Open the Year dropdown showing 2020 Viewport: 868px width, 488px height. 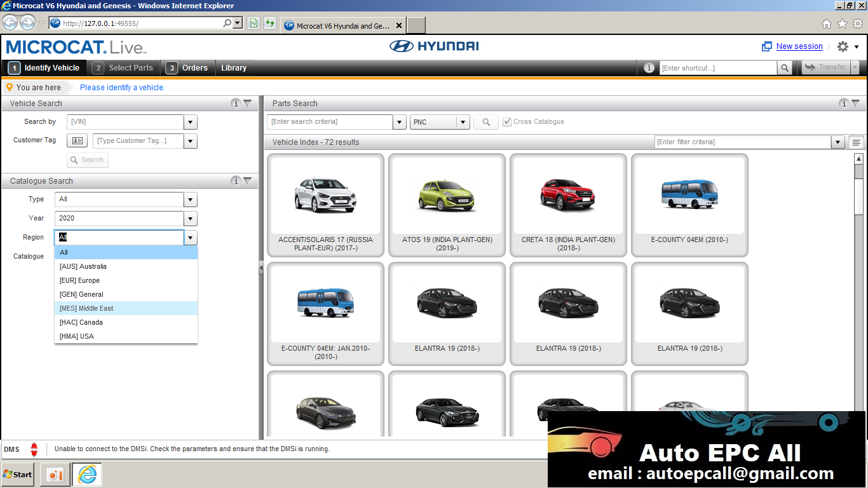[191, 219]
